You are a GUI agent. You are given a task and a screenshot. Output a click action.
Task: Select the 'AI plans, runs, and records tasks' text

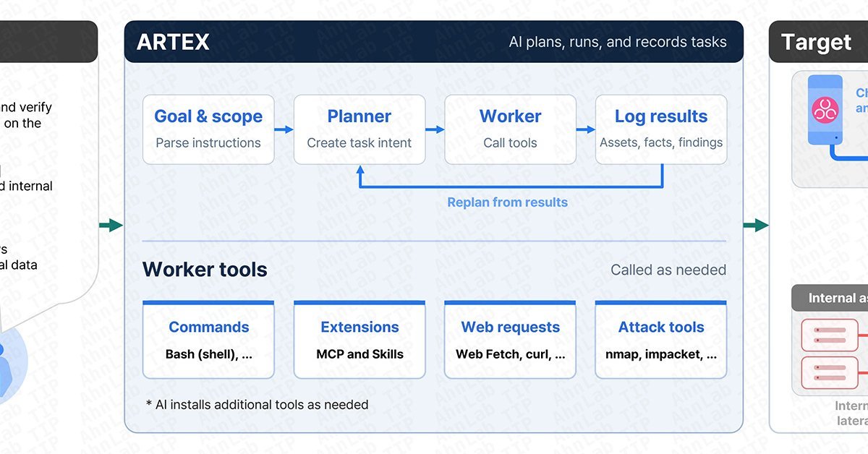pos(618,42)
